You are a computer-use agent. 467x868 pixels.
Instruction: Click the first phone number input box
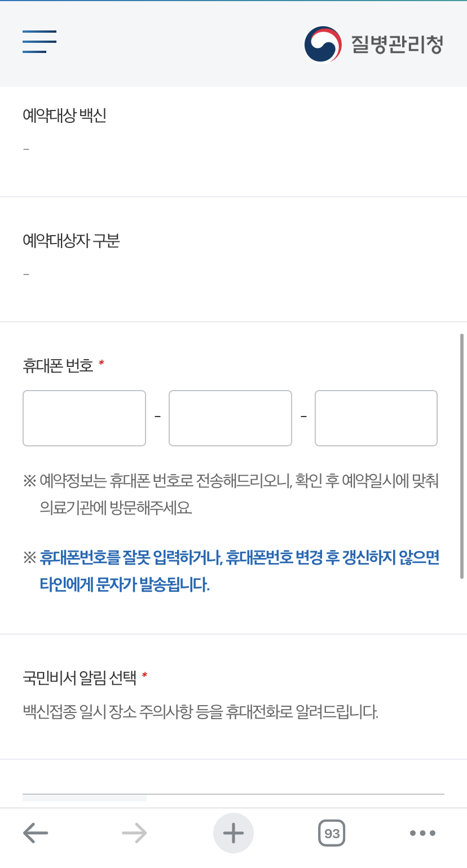click(84, 418)
